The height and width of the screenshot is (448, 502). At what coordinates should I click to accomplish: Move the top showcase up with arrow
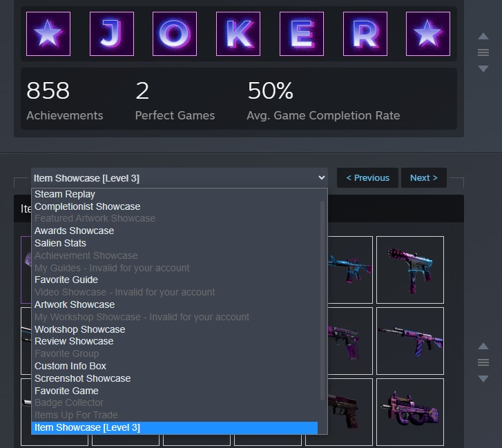(483, 36)
